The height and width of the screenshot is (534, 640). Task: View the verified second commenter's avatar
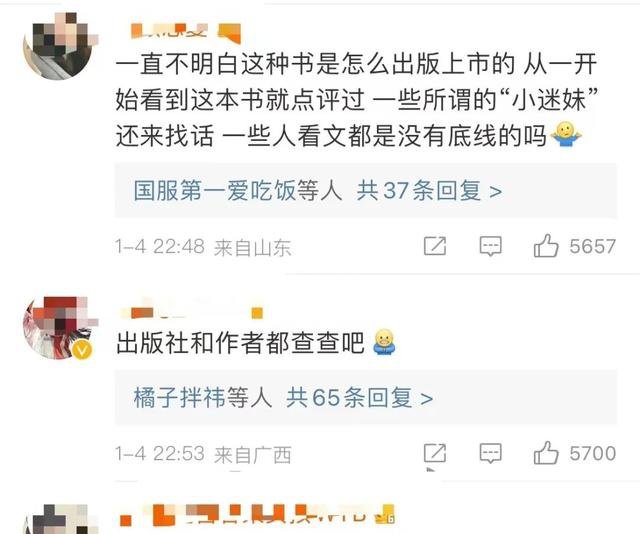point(60,328)
